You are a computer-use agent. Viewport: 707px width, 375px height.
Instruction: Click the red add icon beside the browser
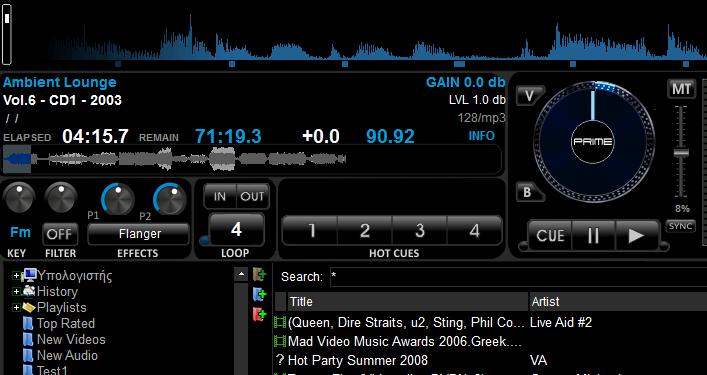pos(259,314)
